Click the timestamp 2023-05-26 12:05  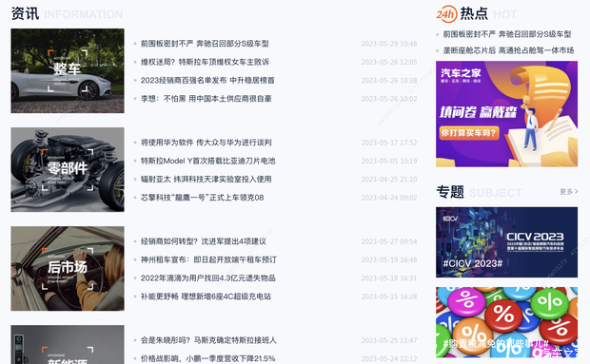click(x=389, y=63)
